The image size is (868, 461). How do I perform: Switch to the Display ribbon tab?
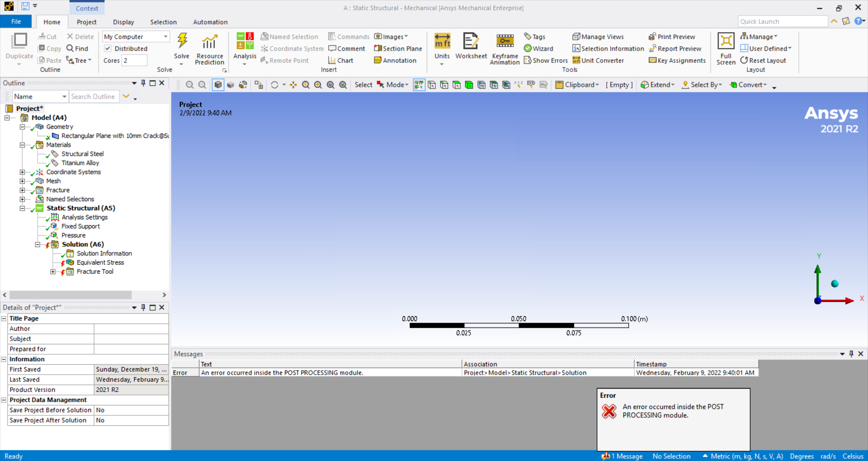[123, 22]
